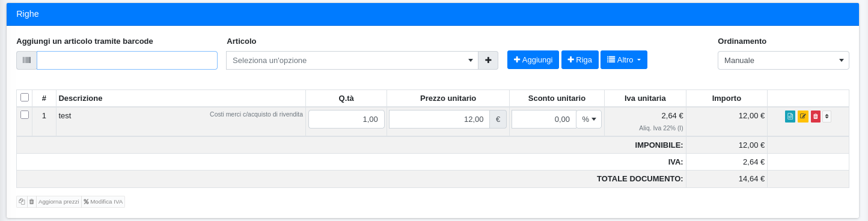Image resolution: width=868 pixels, height=221 pixels.
Task: Click the row sort handle arrows
Action: [827, 117]
